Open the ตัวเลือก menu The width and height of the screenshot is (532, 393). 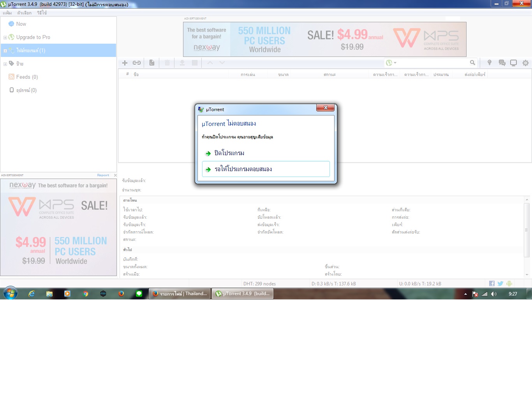(x=24, y=13)
